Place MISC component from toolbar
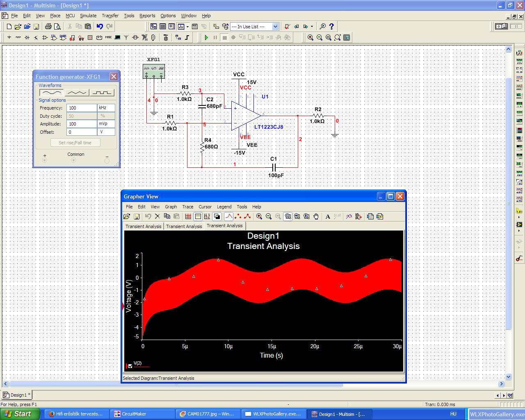 108,37
